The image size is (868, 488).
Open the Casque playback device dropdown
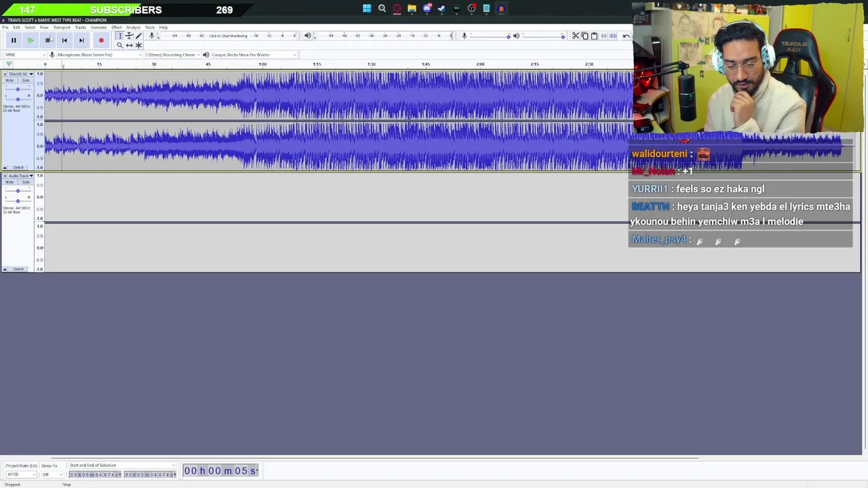click(x=254, y=55)
